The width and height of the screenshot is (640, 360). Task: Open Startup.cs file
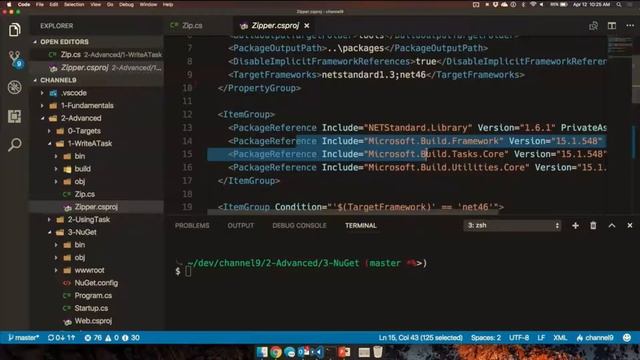pos(91,308)
